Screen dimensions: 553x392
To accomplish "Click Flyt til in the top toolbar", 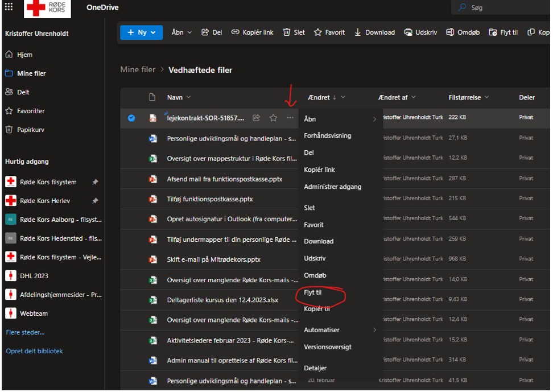I will tap(504, 32).
